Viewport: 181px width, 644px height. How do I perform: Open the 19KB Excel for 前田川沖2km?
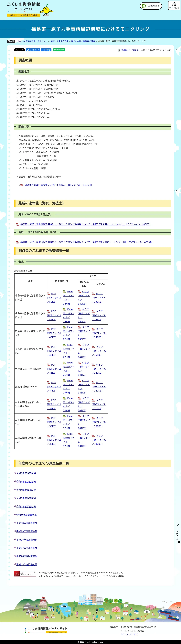[69, 387]
